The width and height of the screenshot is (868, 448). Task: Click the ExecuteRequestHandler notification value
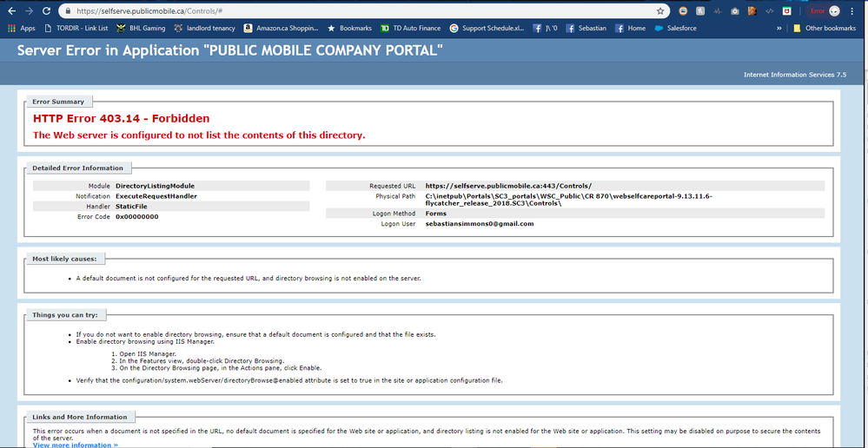[156, 196]
